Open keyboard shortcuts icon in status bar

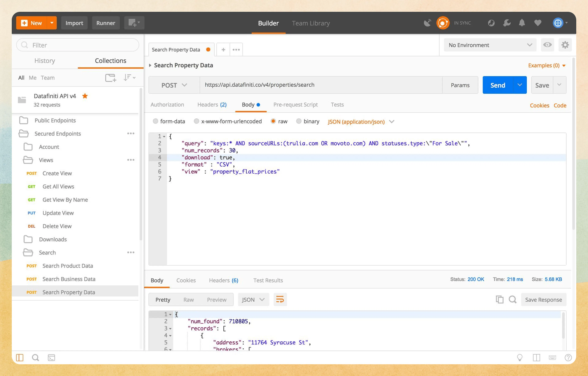(x=553, y=357)
